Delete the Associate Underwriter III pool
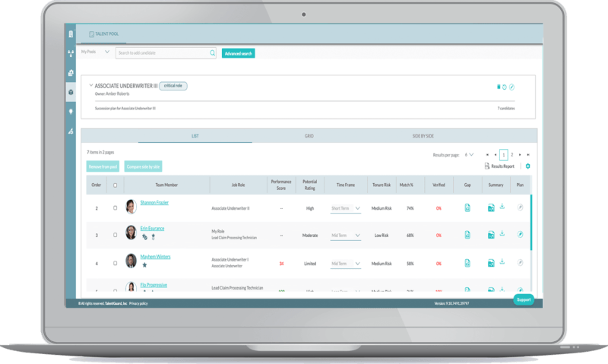 tap(499, 87)
